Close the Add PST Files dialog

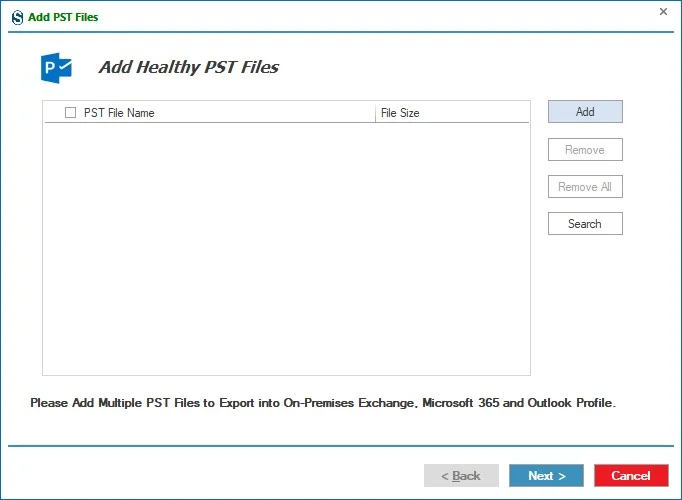[663, 12]
